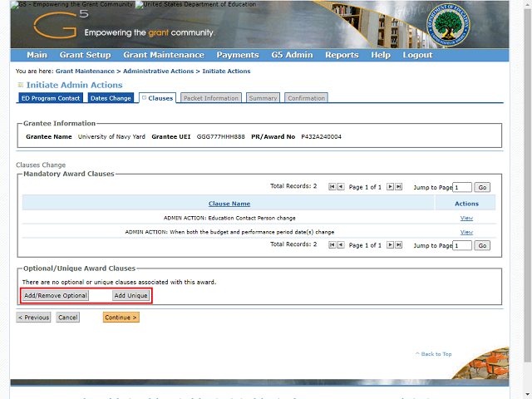The image size is (532, 399).
Task: Open the Reports menu
Action: click(x=342, y=55)
